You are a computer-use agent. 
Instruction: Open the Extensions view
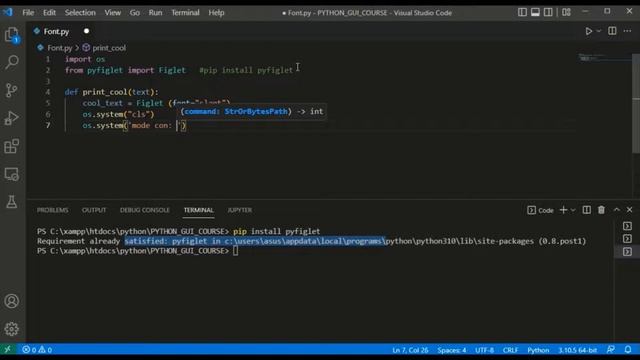[12, 146]
